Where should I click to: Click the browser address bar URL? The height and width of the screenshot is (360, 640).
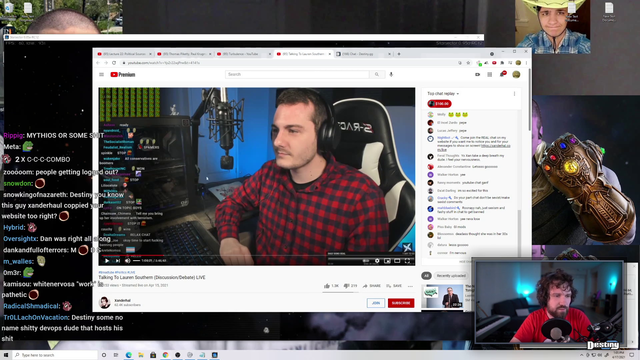click(163, 63)
